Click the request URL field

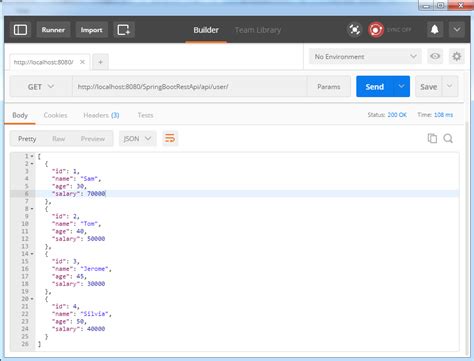[189, 87]
